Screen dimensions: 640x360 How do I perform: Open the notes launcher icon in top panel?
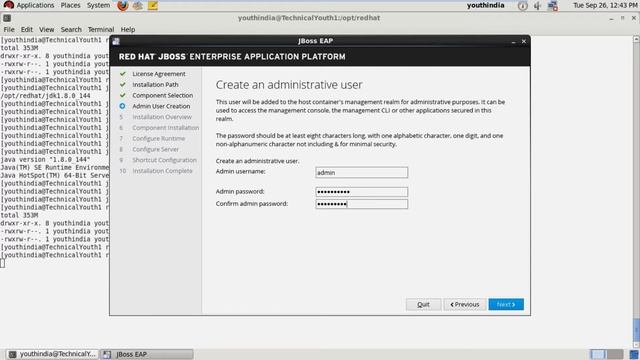pyautogui.click(x=153, y=6)
